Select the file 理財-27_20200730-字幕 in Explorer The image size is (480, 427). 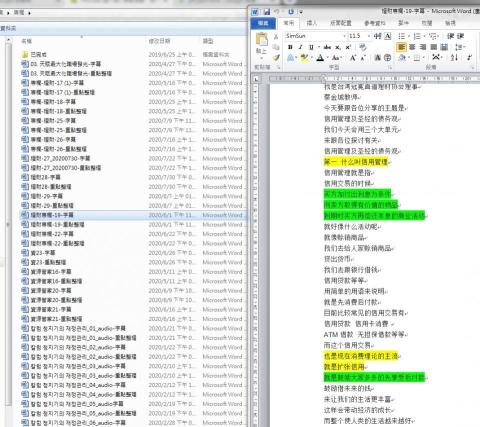[60, 158]
